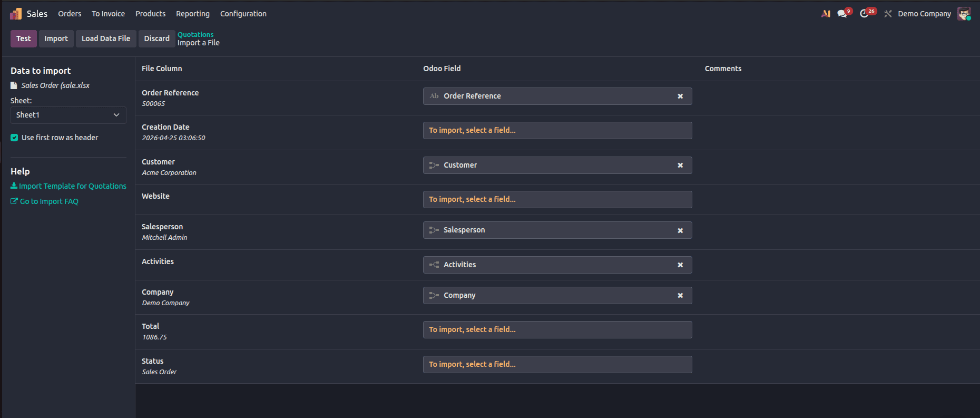This screenshot has width=980, height=418.
Task: Open the Configuration menu
Action: click(243, 14)
